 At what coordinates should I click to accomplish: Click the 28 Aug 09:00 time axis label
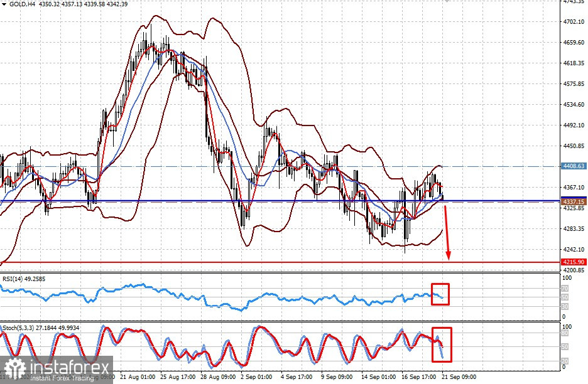[x=218, y=377]
